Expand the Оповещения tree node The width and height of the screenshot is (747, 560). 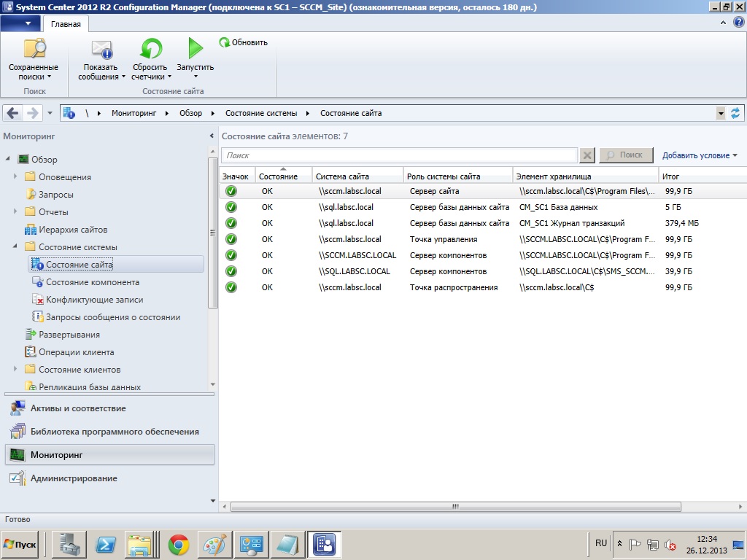[15, 176]
